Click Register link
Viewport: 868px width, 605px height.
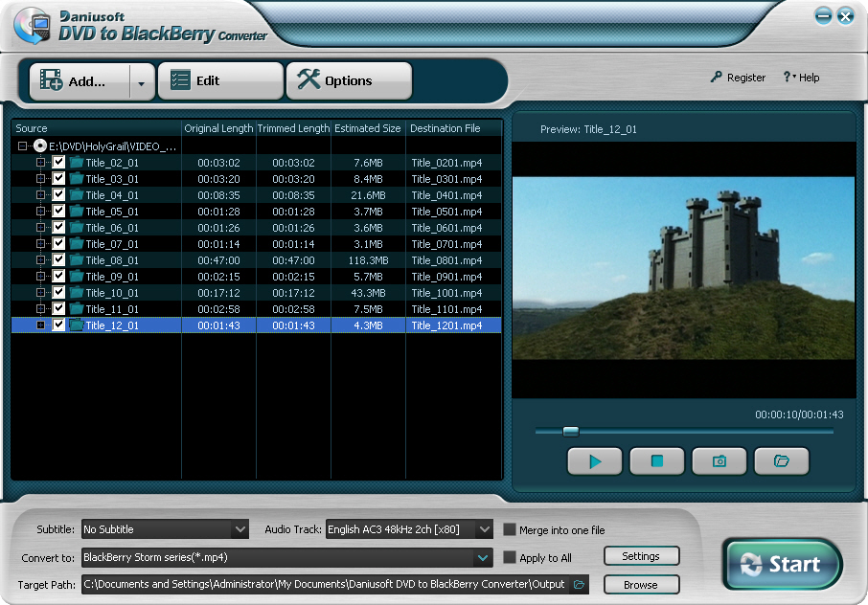point(738,78)
